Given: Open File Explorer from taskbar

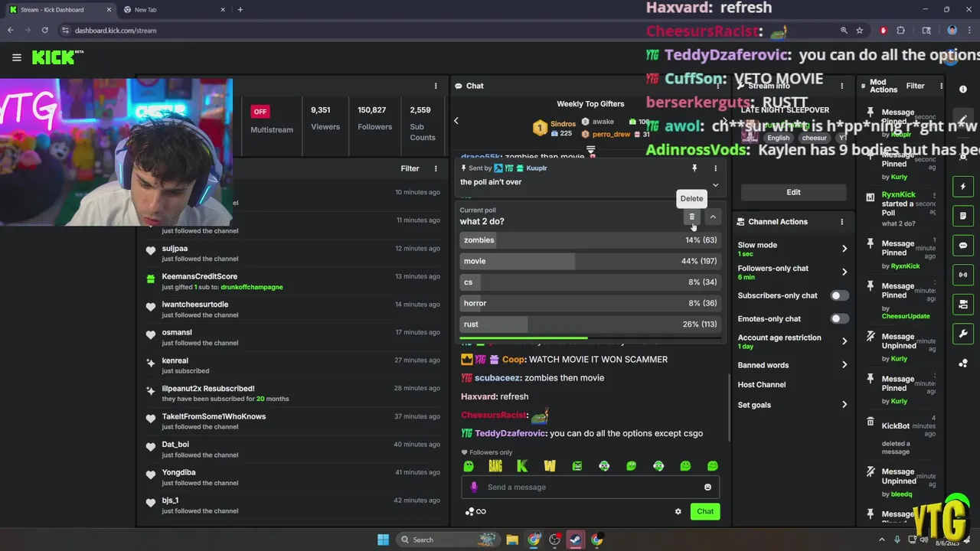Looking at the screenshot, I should (512, 540).
